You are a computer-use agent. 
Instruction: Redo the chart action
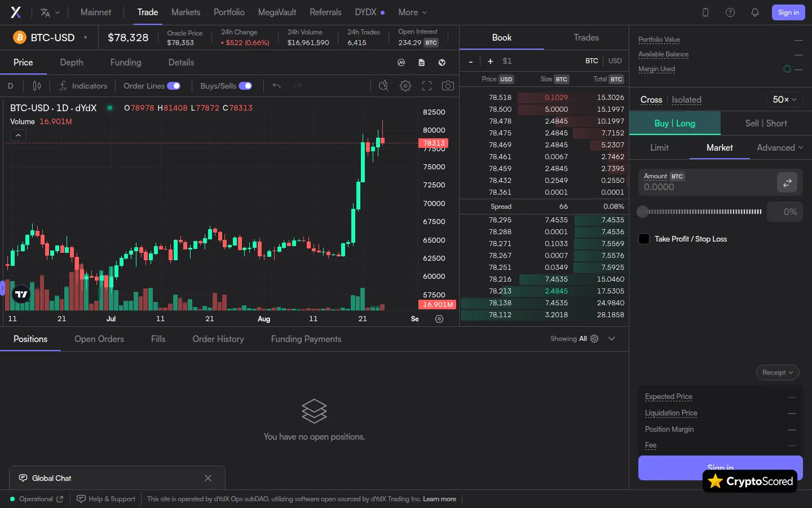[298, 86]
